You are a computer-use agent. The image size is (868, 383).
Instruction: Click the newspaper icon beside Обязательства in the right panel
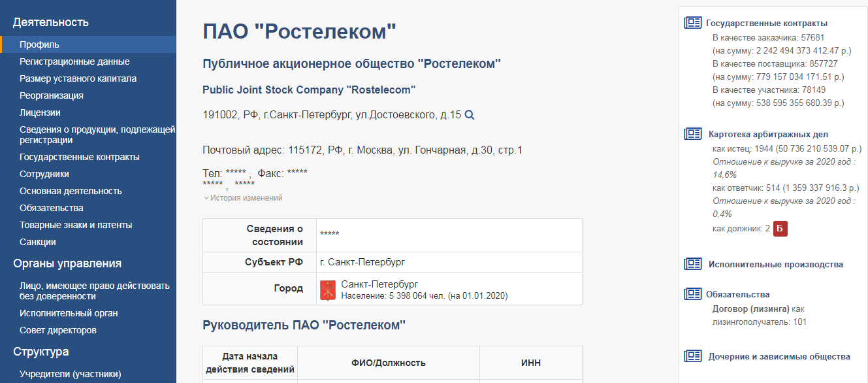[692, 294]
